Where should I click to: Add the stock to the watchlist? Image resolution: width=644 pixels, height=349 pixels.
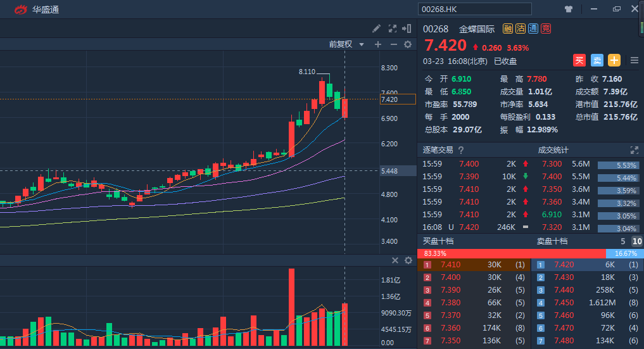[x=614, y=60]
